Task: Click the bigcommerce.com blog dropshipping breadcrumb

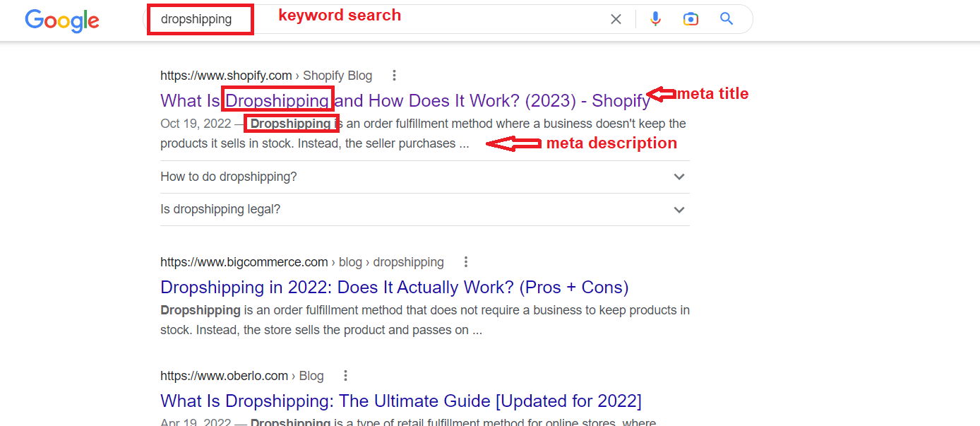Action: coord(302,262)
